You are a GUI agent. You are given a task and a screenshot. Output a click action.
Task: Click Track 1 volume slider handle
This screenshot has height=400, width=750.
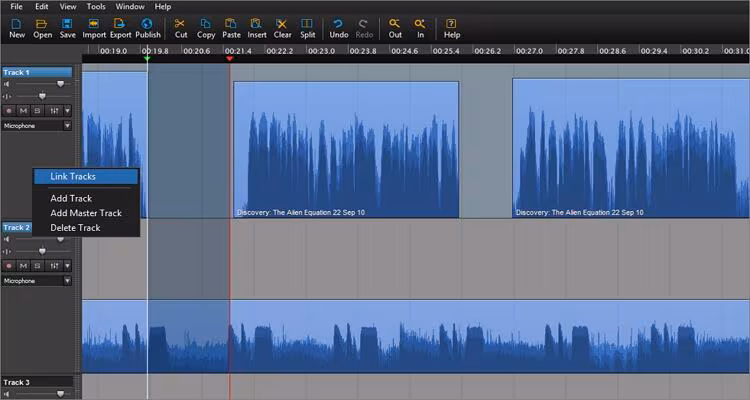pos(60,84)
